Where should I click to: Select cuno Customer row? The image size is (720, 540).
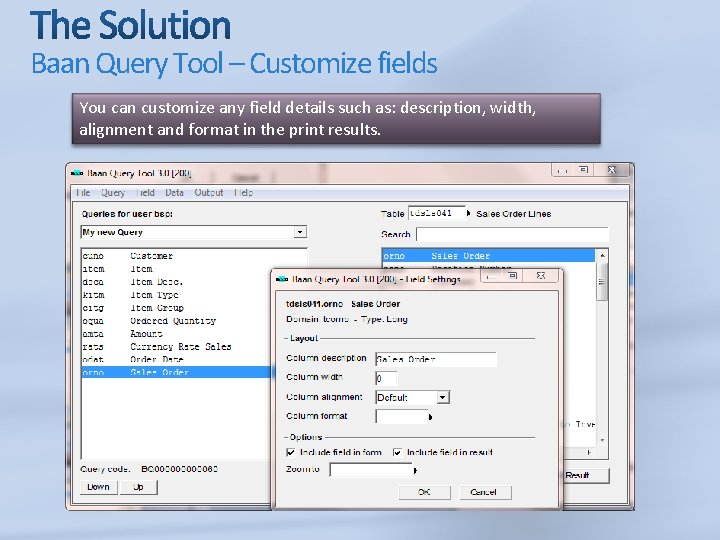click(x=194, y=256)
